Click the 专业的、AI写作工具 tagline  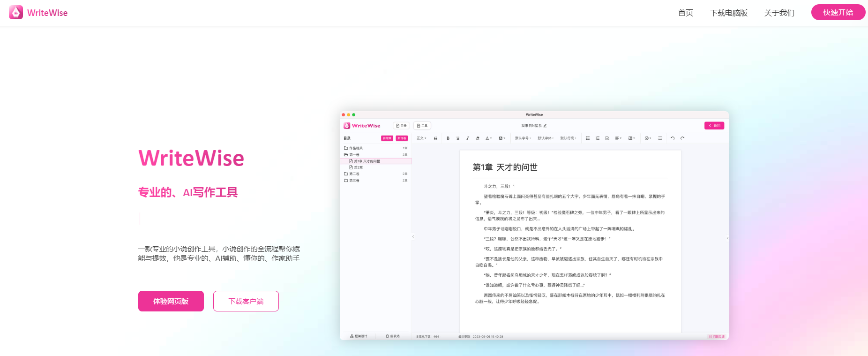click(x=188, y=192)
